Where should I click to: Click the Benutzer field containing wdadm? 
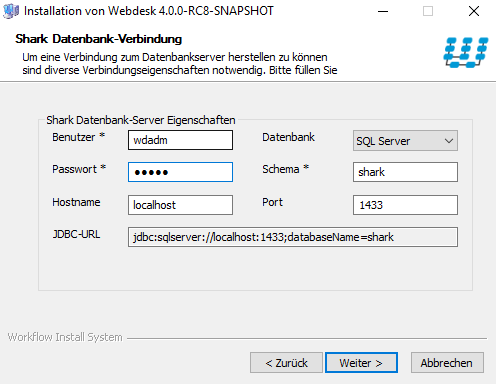180,140
